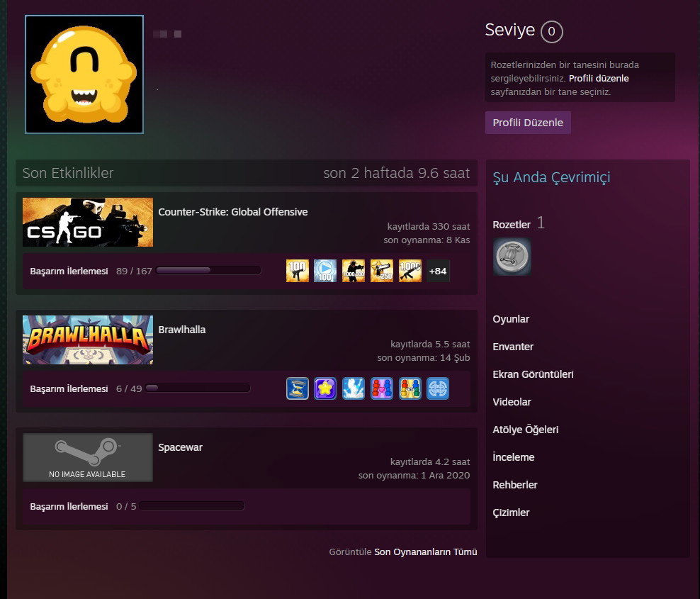Click the 'son oynanma: 1 Ara 2020' text
This screenshot has width=700, height=599.
click(x=414, y=475)
